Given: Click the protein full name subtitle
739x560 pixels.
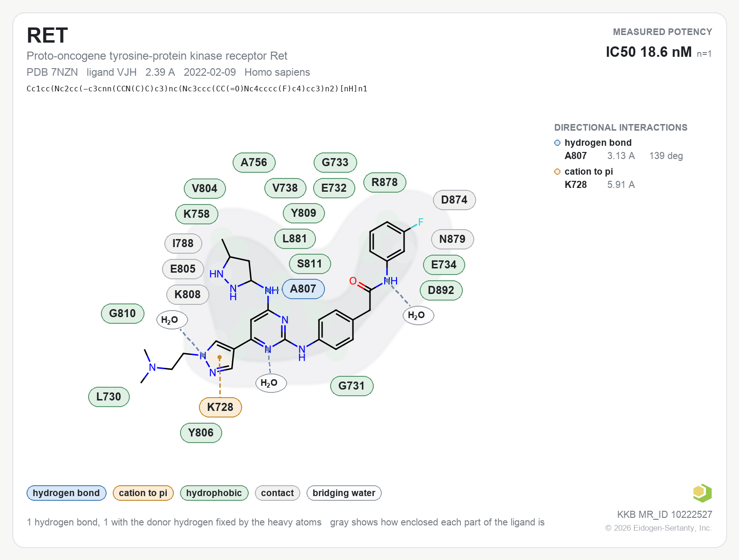Looking at the screenshot, I should [x=157, y=56].
